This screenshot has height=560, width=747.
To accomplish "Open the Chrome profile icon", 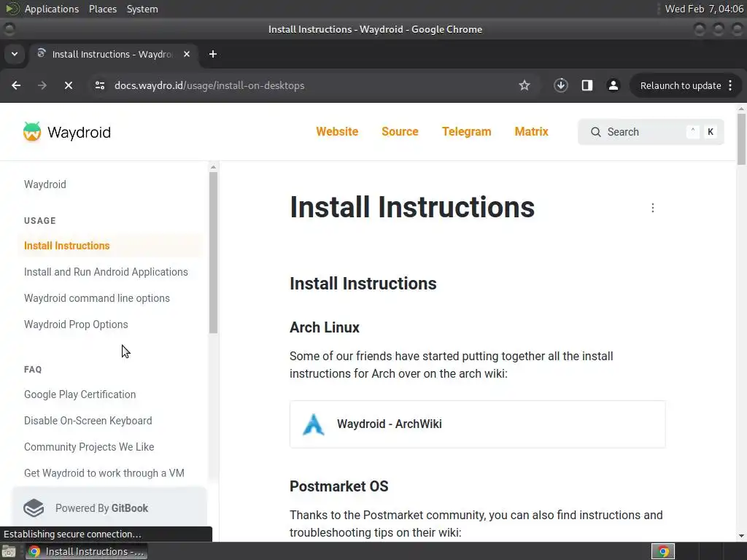I will click(613, 86).
